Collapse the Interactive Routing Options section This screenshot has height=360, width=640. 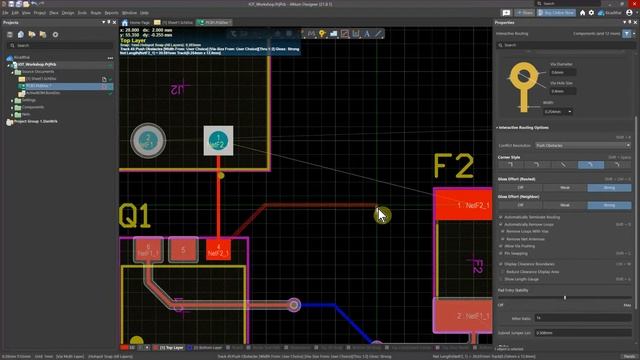point(497,128)
